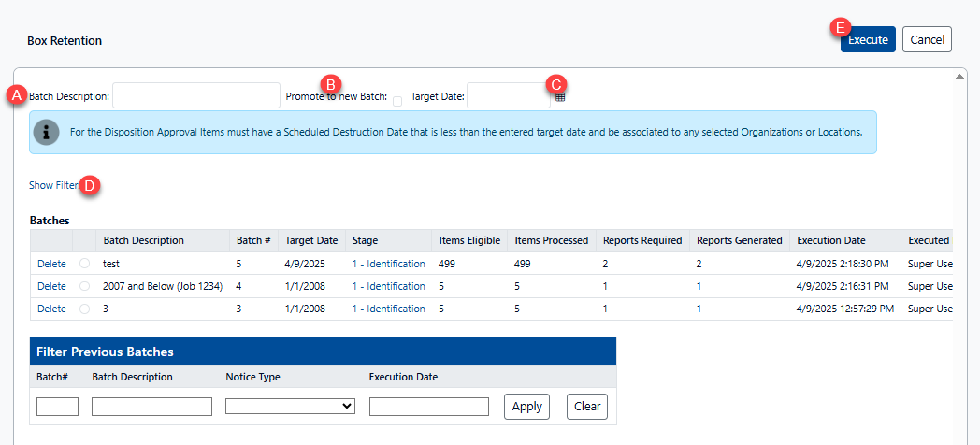Select radio button for 2007 and Below batch
The image size is (980, 445).
(x=85, y=286)
